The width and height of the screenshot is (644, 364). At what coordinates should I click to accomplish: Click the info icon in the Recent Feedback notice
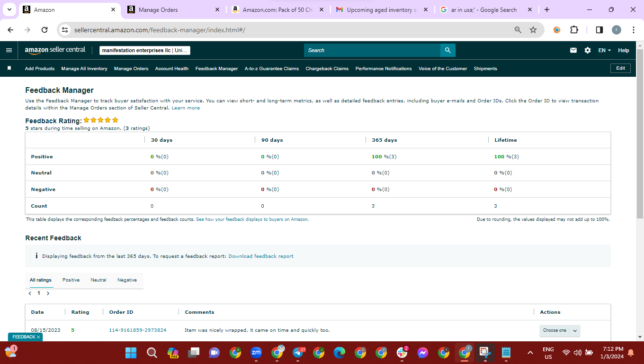coord(36,256)
